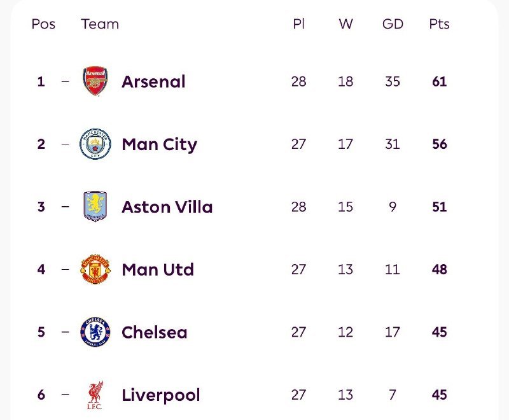Click Arsenal's 61 points value
The width and height of the screenshot is (509, 420).
click(x=439, y=81)
